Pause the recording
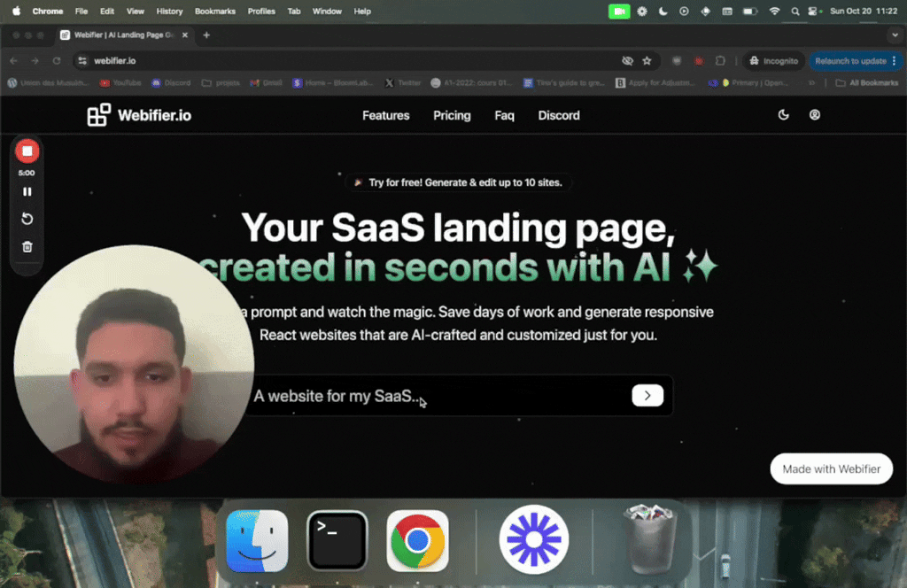Viewport: 907px width, 588px height. coord(27,191)
